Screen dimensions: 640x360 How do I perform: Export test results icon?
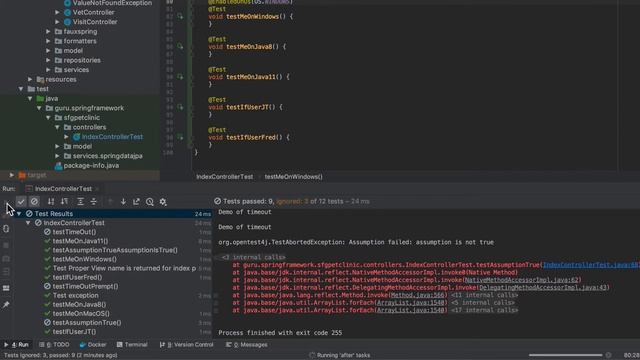pos(136,202)
